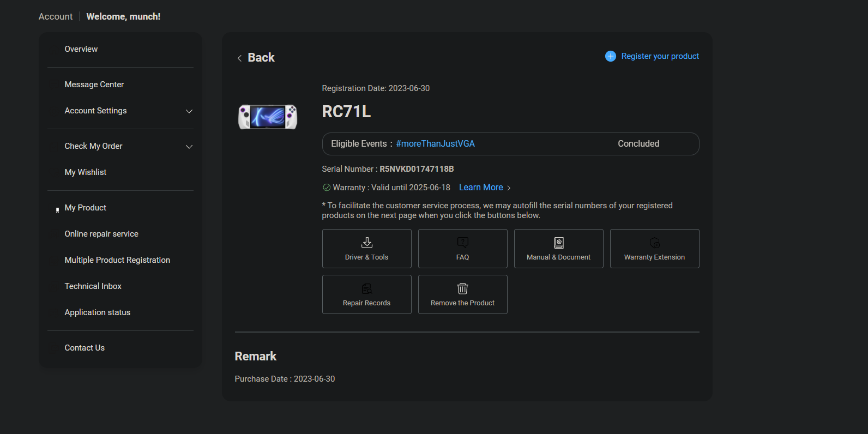Open the Technical Inbox
Image resolution: width=868 pixels, height=434 pixels.
93,286
